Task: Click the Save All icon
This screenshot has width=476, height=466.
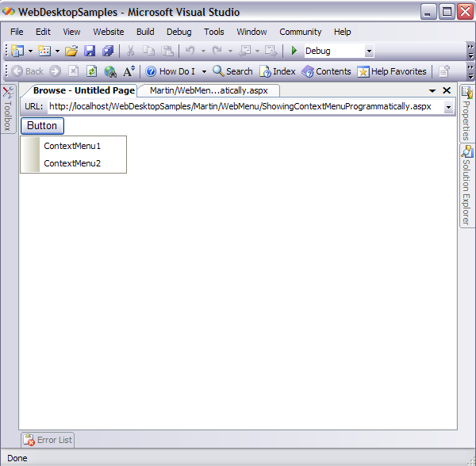Action: (108, 51)
